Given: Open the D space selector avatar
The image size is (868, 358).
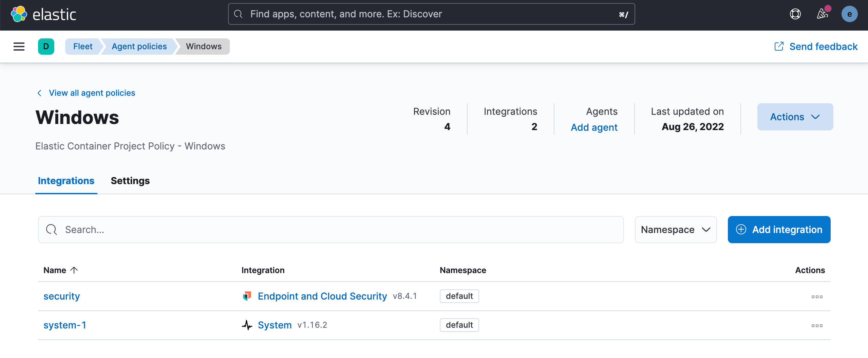Looking at the screenshot, I should click(46, 47).
